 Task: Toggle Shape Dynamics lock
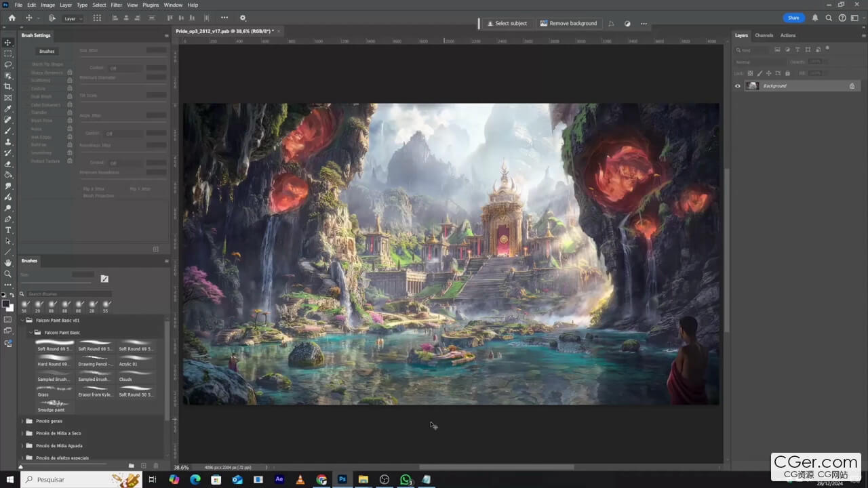click(x=69, y=73)
